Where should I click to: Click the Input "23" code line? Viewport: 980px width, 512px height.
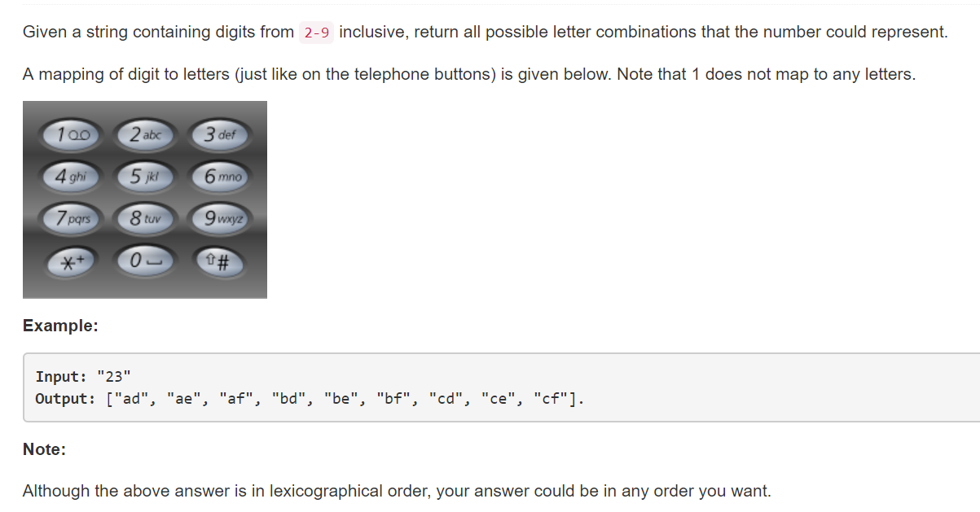click(84, 376)
